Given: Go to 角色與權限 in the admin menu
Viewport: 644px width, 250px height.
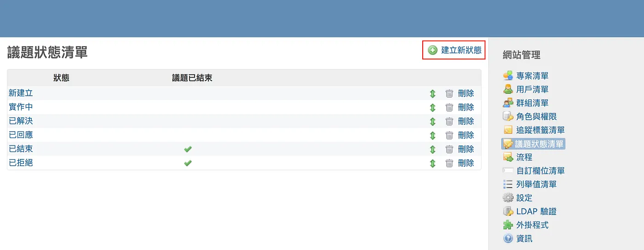Looking at the screenshot, I should [536, 116].
